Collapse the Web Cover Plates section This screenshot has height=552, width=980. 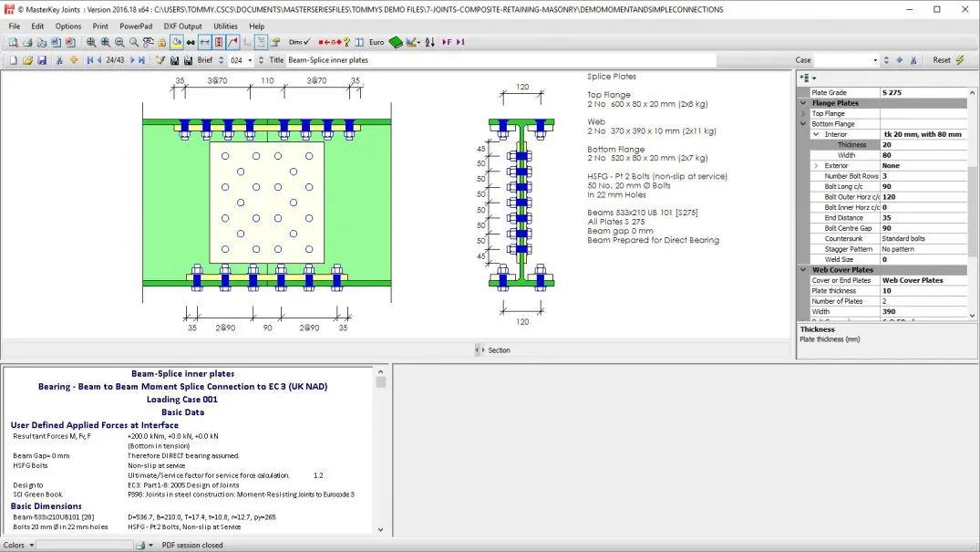click(803, 270)
